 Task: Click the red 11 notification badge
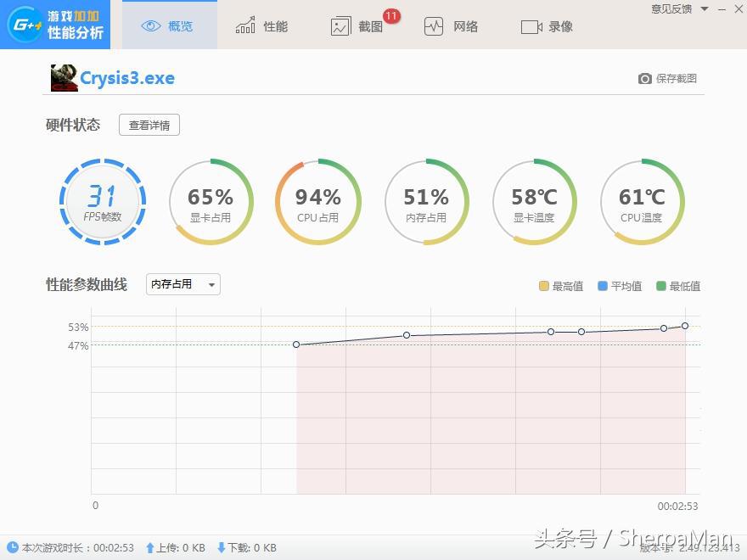[x=391, y=16]
